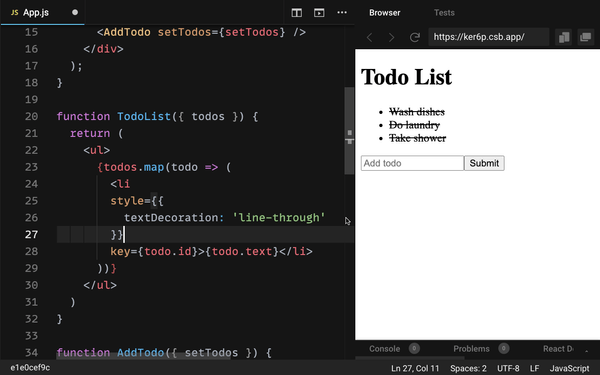Click the split editor layout icon
600x375 pixels.
297,13
